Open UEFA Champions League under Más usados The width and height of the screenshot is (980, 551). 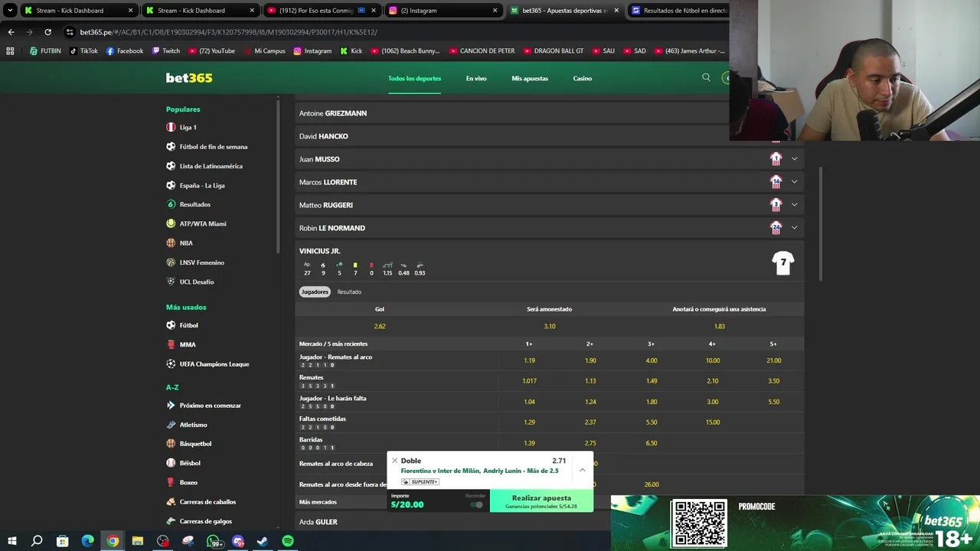(x=214, y=364)
